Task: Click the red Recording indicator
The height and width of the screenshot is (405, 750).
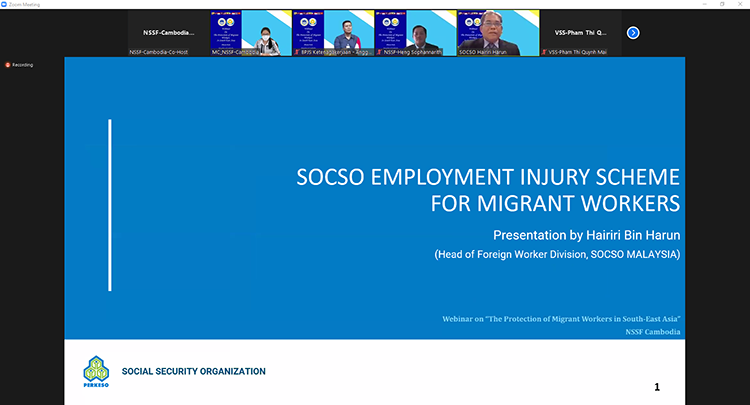Action: point(19,65)
